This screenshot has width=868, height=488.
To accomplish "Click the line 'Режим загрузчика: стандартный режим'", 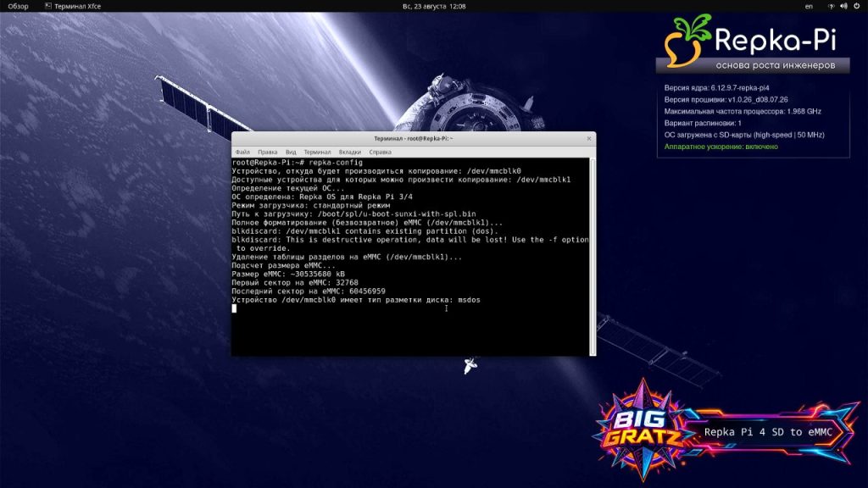I will pyautogui.click(x=311, y=205).
